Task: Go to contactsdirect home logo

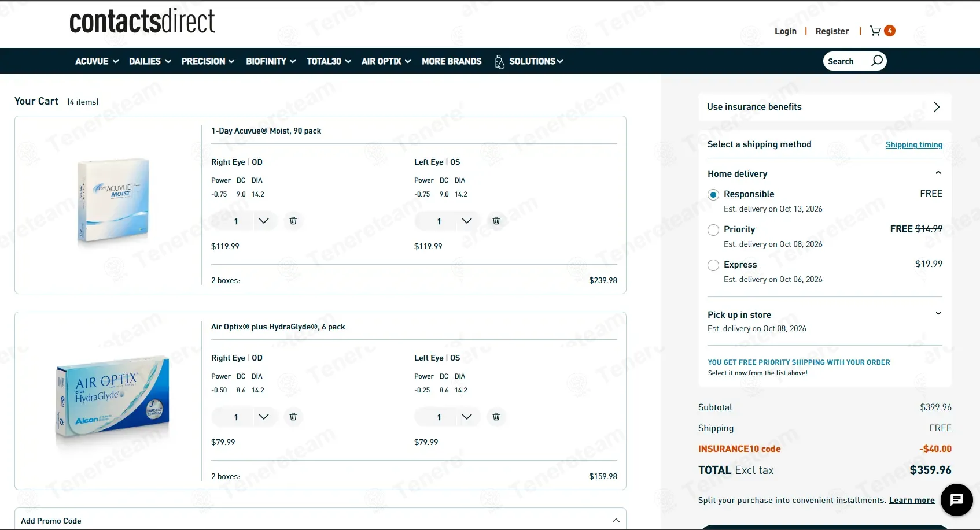Action: click(x=142, y=21)
